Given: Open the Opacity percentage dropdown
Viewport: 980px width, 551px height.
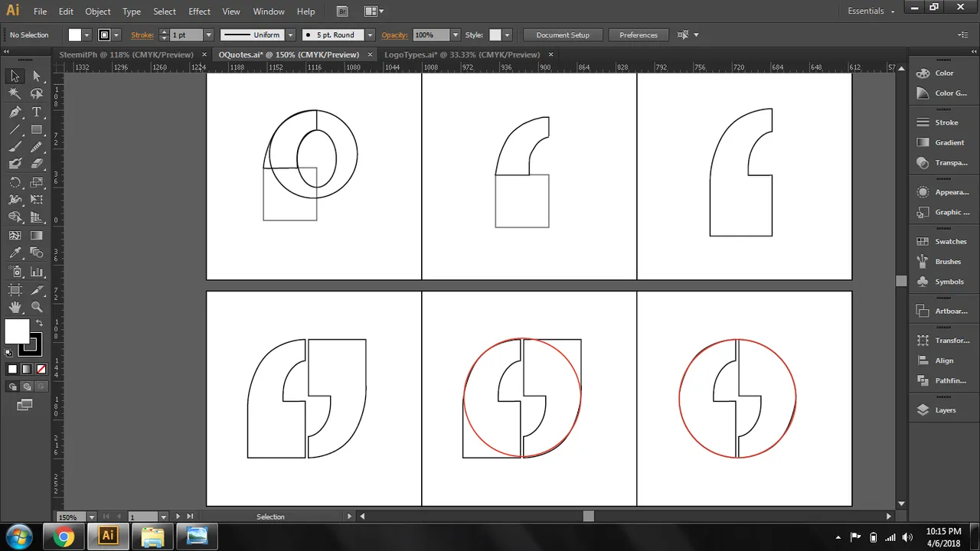Looking at the screenshot, I should (x=456, y=35).
